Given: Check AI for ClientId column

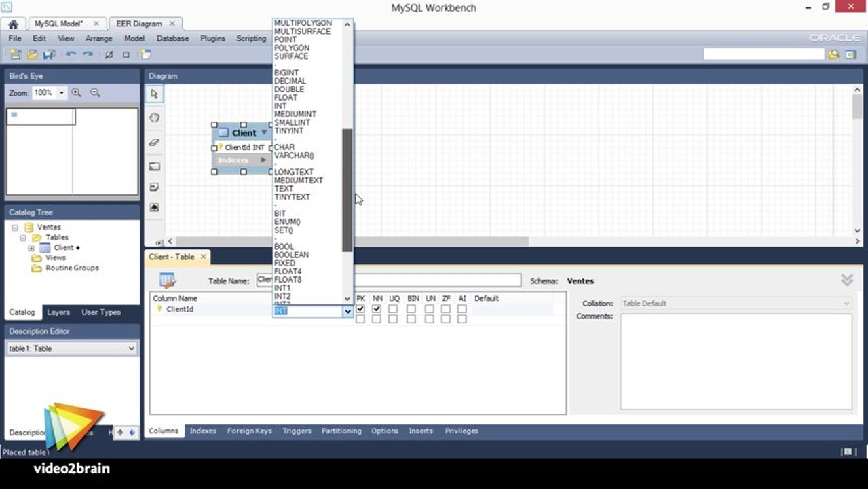Looking at the screenshot, I should click(462, 309).
